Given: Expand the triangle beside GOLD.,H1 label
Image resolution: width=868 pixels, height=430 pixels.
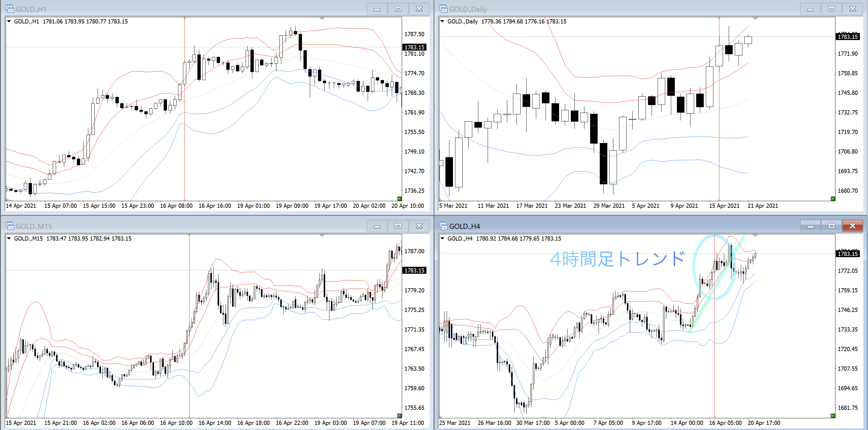Looking at the screenshot, I should click(9, 21).
